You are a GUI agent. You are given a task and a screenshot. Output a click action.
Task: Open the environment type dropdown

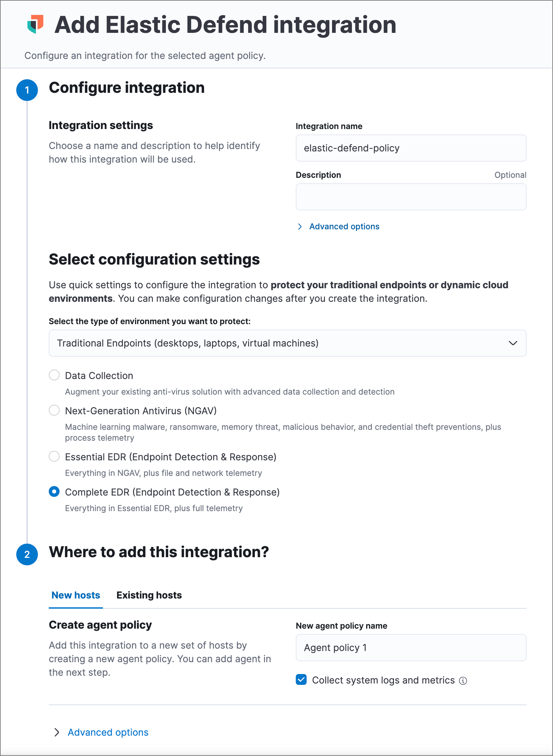tap(513, 343)
